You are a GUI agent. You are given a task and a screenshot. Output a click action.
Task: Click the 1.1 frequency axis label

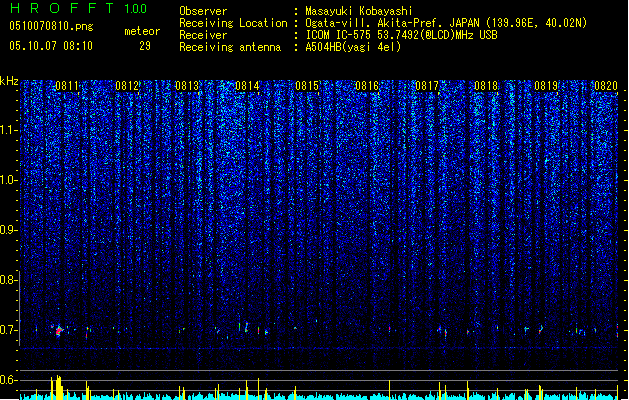pyautogui.click(x=8, y=130)
